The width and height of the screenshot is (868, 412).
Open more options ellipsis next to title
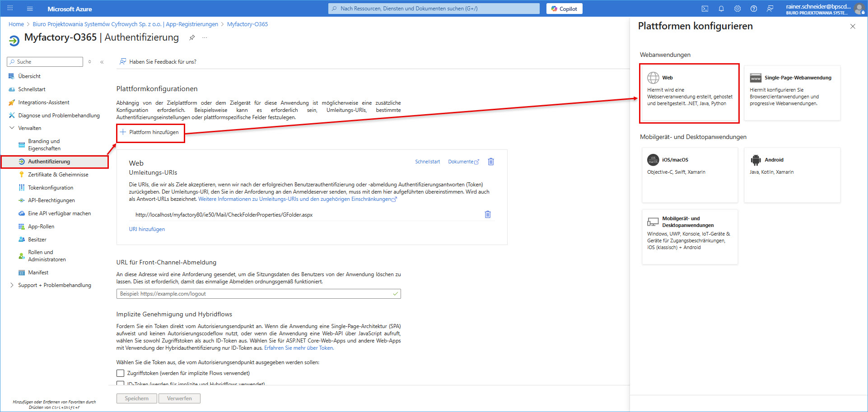(x=205, y=37)
